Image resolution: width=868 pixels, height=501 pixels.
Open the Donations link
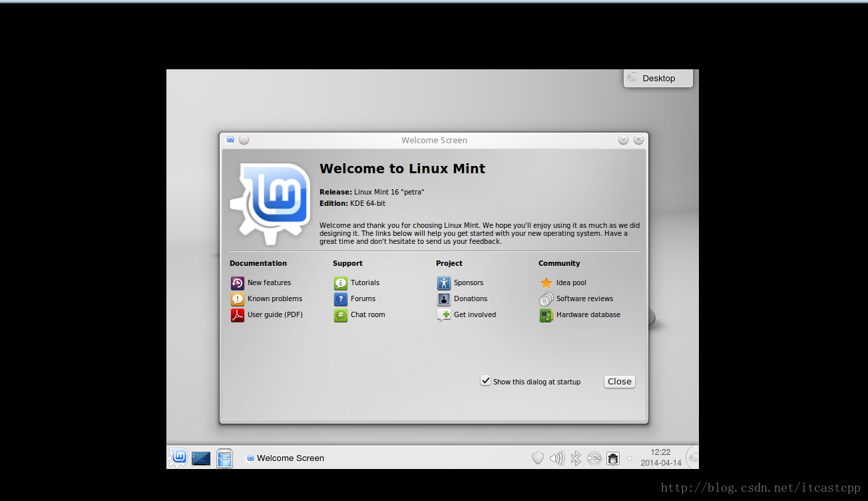(x=471, y=298)
